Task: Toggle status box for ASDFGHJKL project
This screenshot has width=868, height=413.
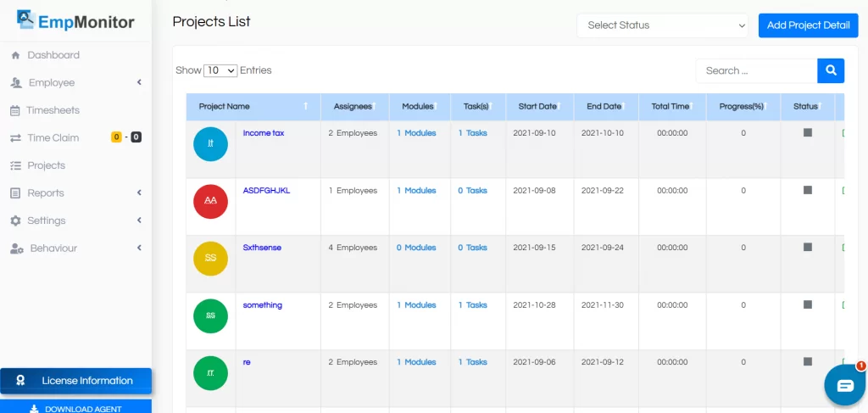Action: [808, 190]
